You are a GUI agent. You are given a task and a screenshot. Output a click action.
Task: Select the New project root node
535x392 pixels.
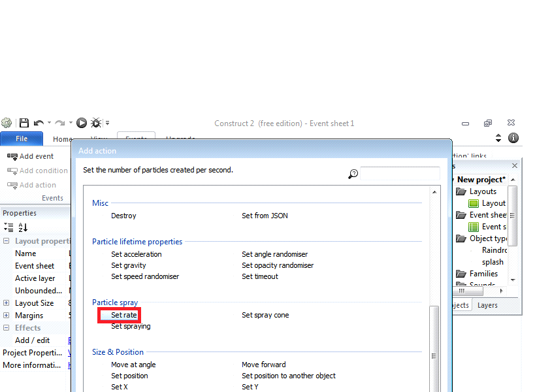[481, 180]
